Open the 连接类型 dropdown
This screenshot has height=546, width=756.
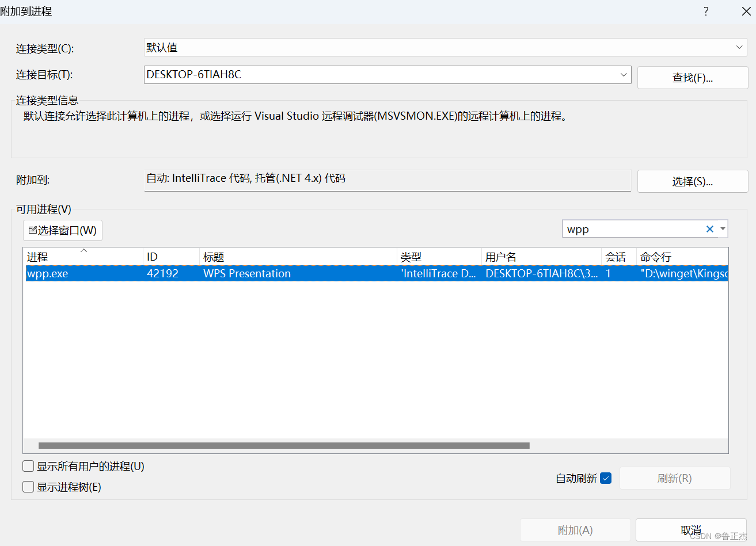[739, 47]
